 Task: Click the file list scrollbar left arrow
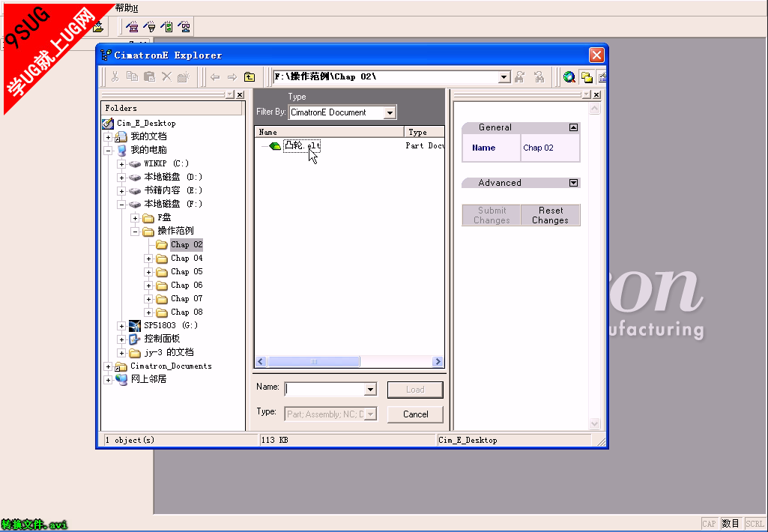261,361
